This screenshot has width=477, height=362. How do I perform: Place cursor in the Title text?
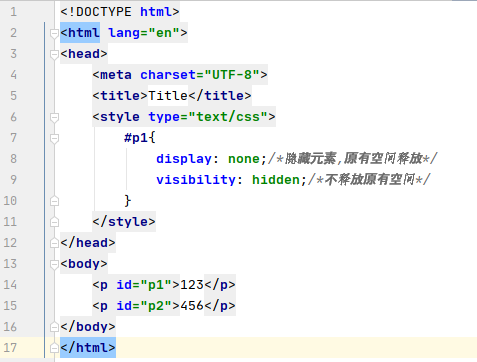click(x=168, y=96)
